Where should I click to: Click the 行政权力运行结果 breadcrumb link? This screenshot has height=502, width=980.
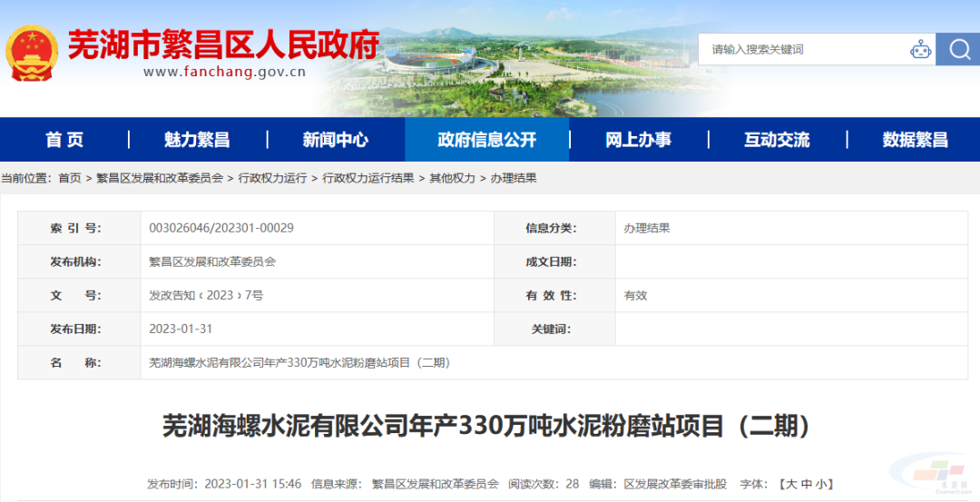(368, 178)
